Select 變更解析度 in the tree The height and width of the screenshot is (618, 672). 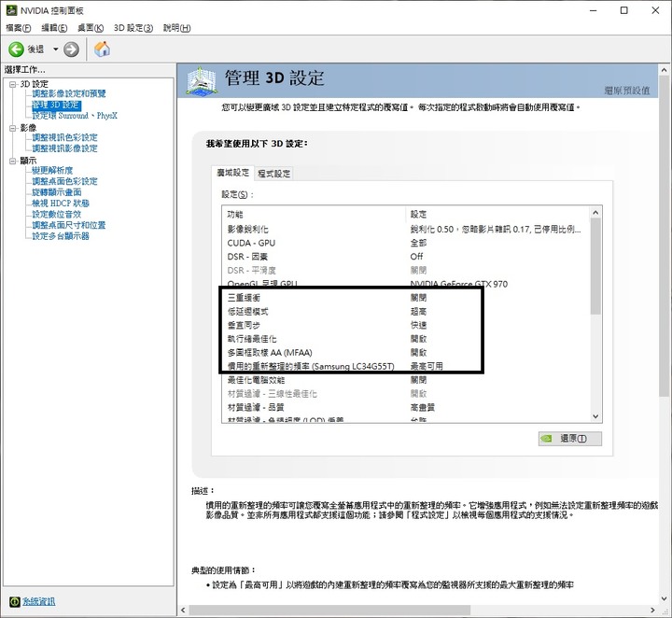click(x=52, y=170)
